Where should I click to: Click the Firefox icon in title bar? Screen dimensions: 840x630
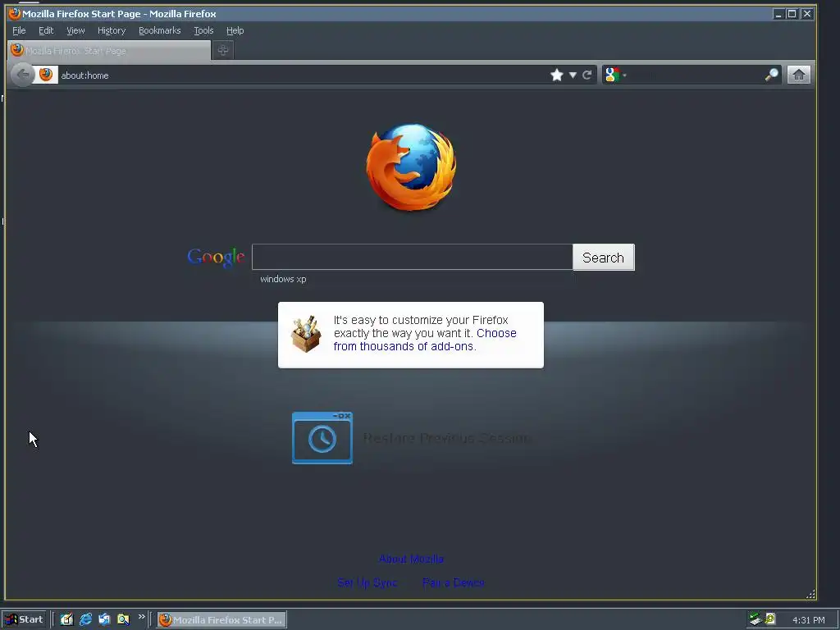[15, 13]
